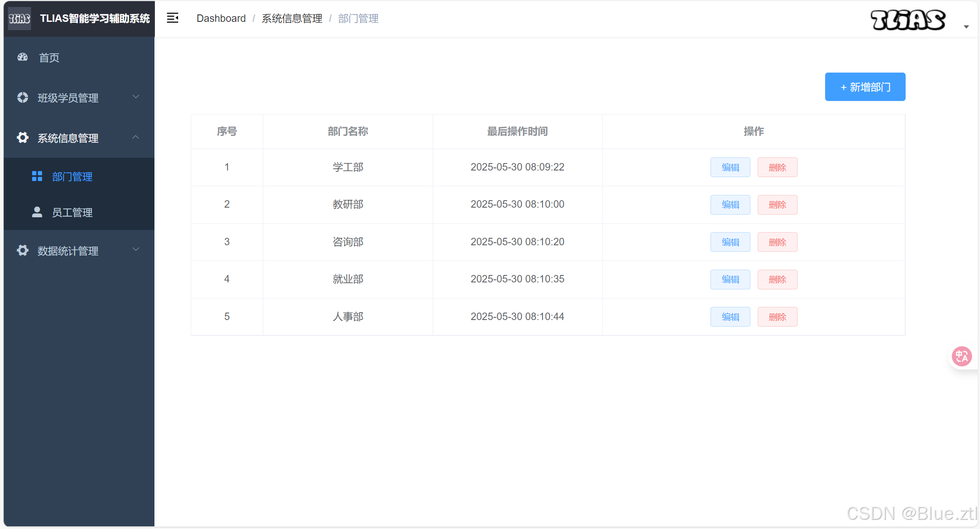Click the pink translate floating icon
Viewport: 980px width, 529px height.
962,356
